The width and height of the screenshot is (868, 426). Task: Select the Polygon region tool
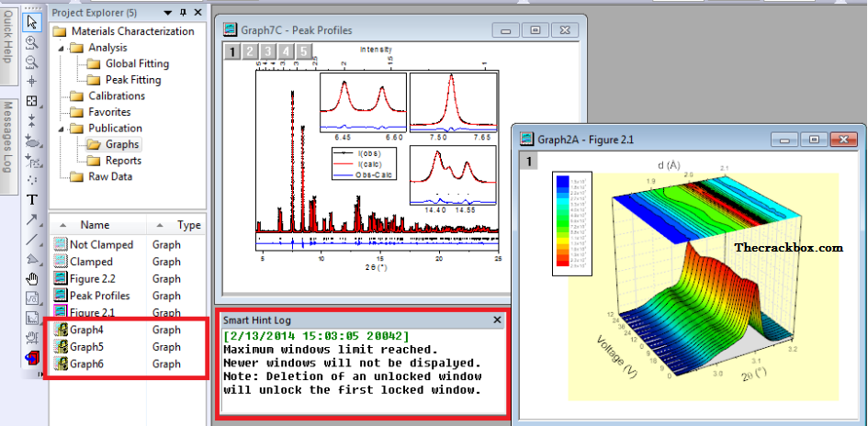(32, 259)
